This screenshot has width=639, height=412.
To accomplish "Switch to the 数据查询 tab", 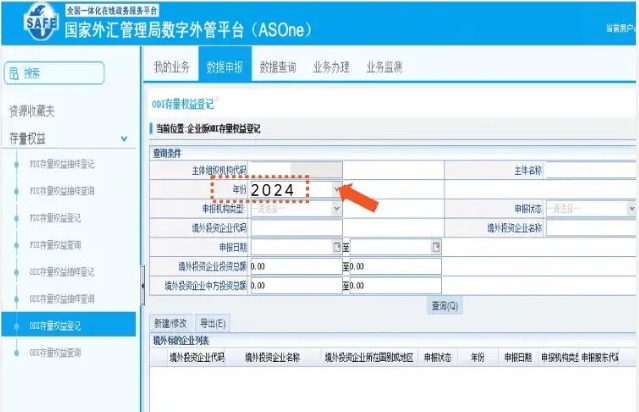I will [x=278, y=67].
